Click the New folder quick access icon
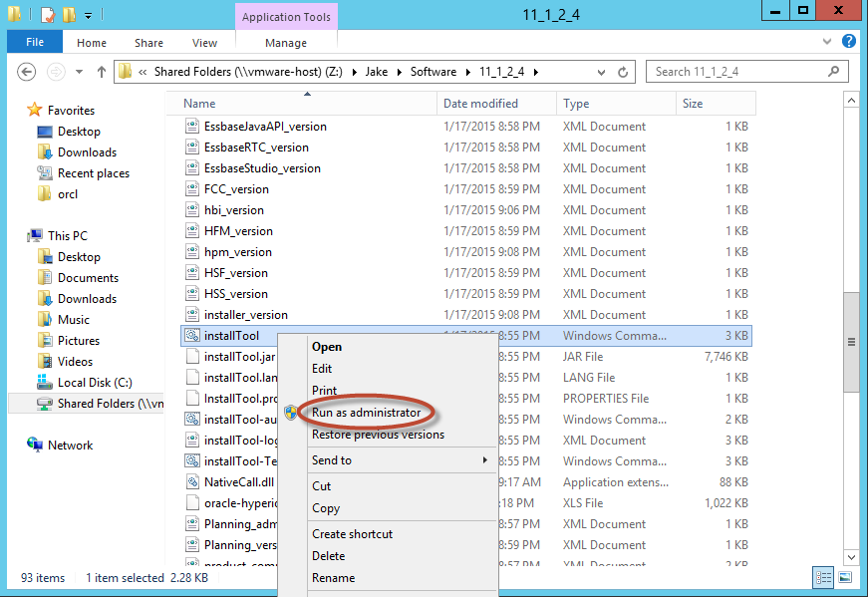 pos(69,14)
